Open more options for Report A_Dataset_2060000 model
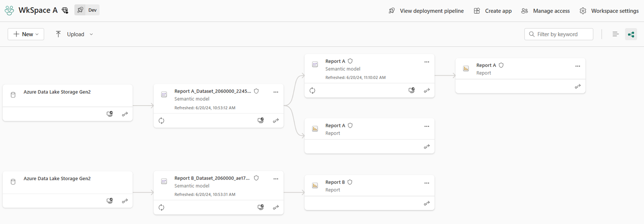 point(276,92)
